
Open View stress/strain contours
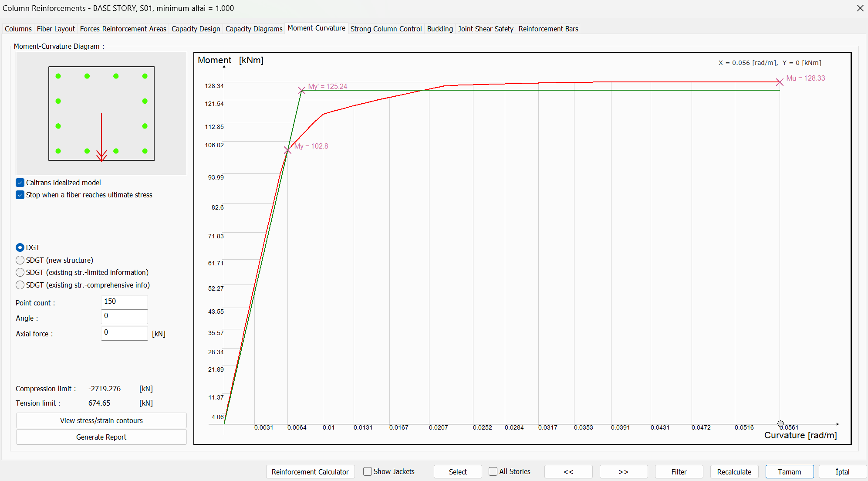coord(101,420)
